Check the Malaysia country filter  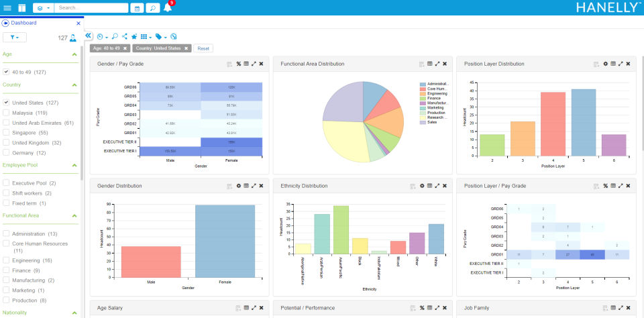(x=6, y=113)
